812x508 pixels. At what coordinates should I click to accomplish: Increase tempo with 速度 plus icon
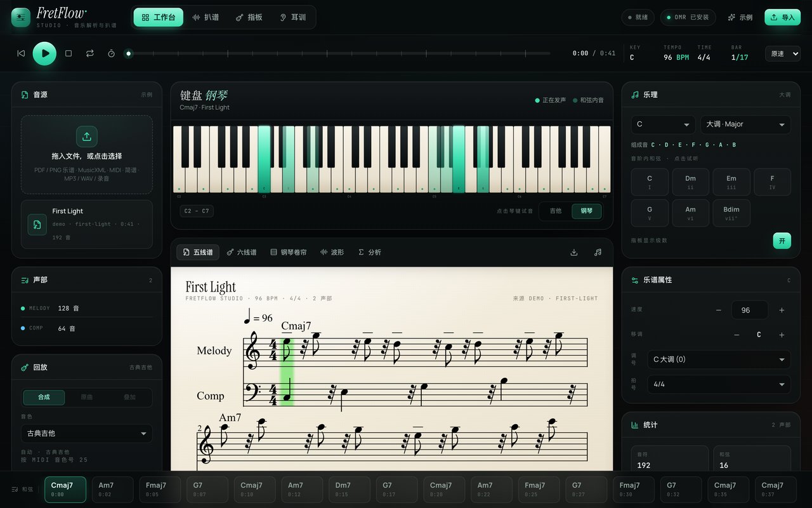pyautogui.click(x=782, y=310)
